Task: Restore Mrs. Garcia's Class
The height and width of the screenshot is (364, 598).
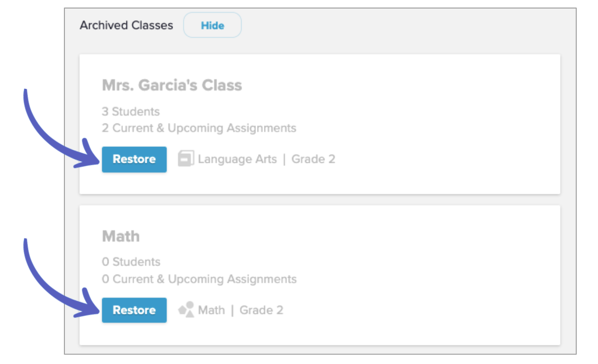Action: (134, 159)
